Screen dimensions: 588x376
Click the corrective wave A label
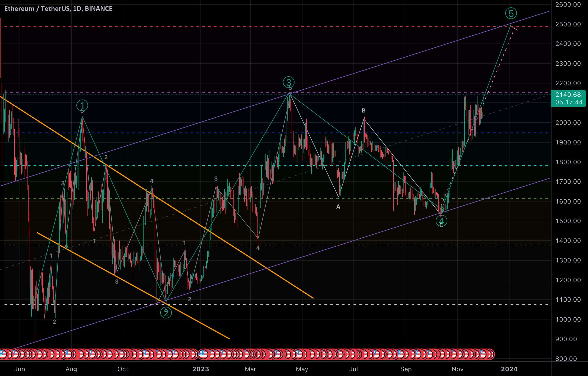[x=338, y=207]
